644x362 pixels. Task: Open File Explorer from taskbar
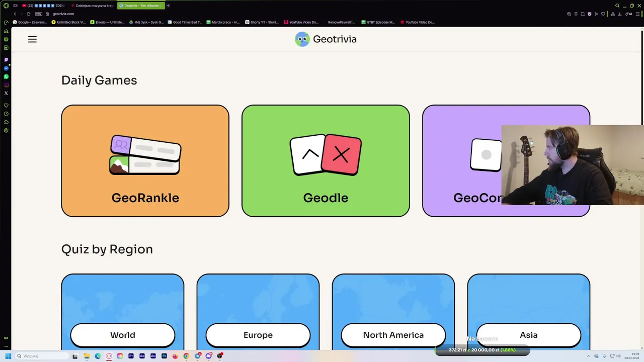coord(87,356)
